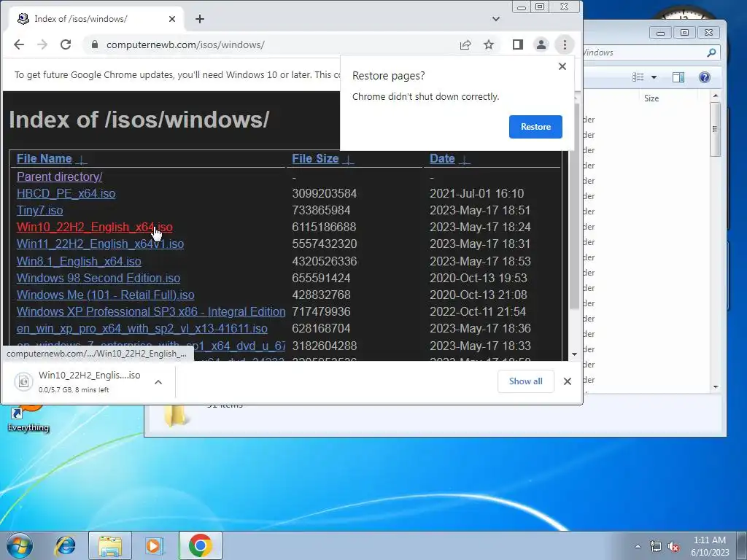Click the Win10_22H2_English_x64.iso link
The image size is (747, 560).
click(94, 227)
